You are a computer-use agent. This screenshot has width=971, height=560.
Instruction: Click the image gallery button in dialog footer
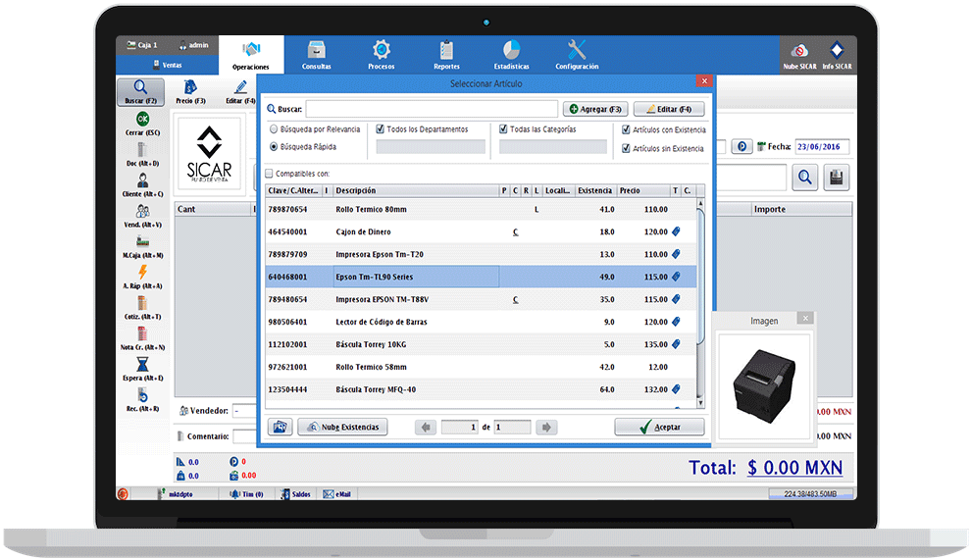point(280,427)
